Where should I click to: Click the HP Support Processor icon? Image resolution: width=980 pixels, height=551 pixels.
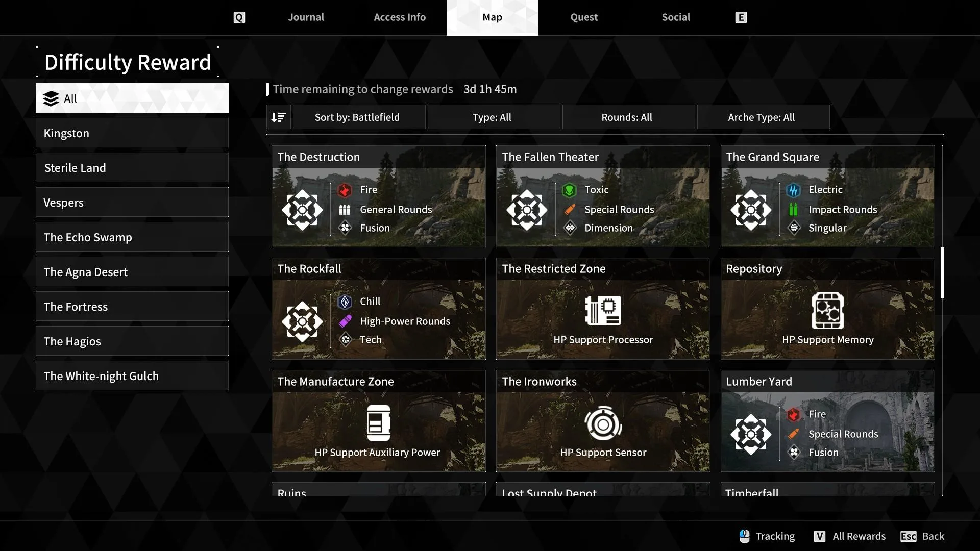[603, 310]
